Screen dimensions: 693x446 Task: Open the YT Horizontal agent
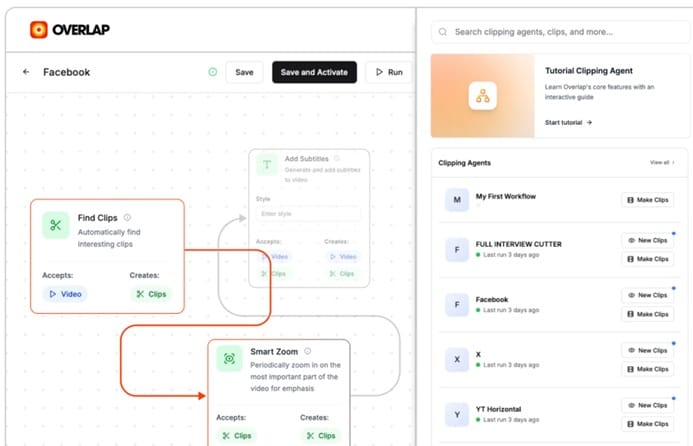498,409
